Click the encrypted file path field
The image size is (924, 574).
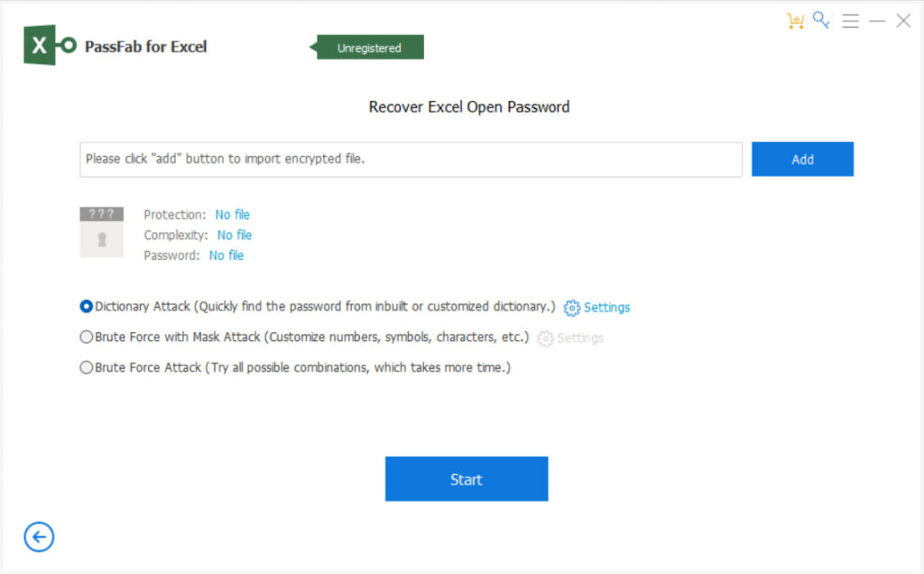tap(411, 159)
